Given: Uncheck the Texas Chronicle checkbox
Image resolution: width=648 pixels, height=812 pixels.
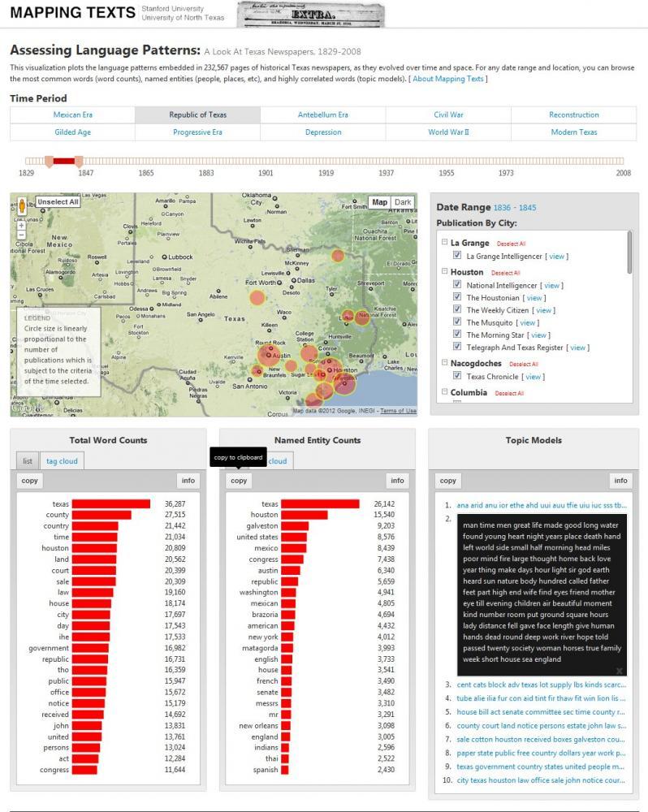Looking at the screenshot, I should click(457, 376).
